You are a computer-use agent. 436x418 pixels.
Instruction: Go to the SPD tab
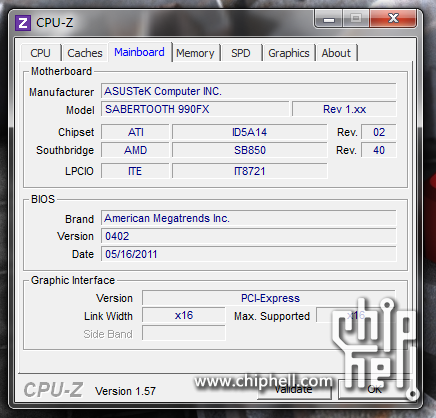241,53
